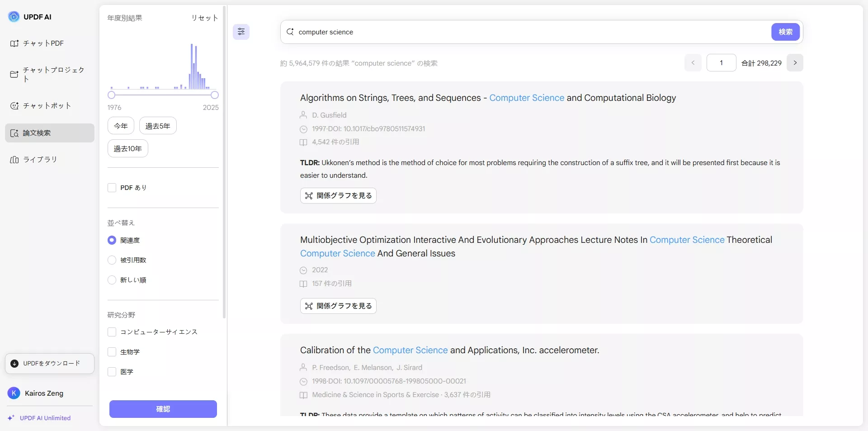The width and height of the screenshot is (868, 431).
Task: Open チャットPDF from the sidebar
Action: pyautogui.click(x=50, y=43)
